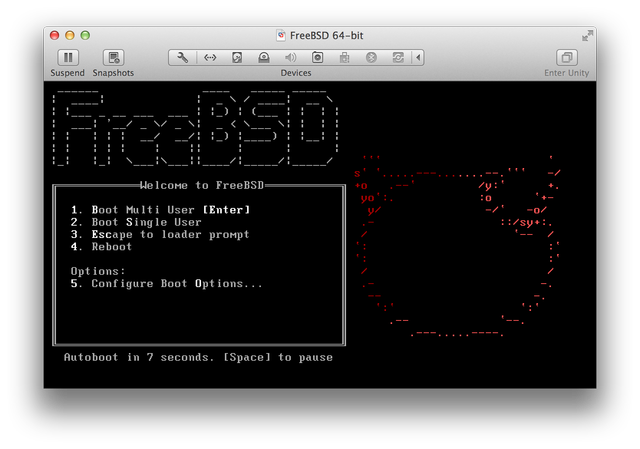This screenshot has width=640, height=449.
Task: Click the 'Autoboot in 7 seconds' message
Action: (198, 358)
